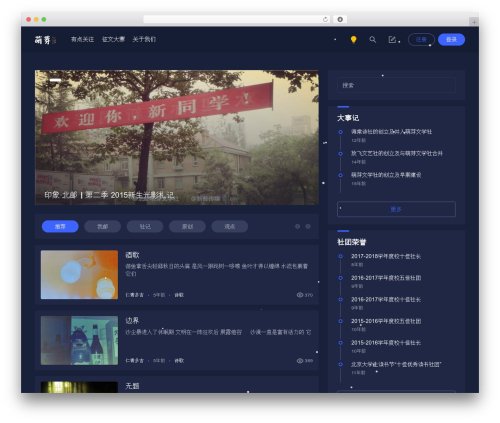Click the 大事记 section heading
The image size is (500, 423).
tap(348, 118)
